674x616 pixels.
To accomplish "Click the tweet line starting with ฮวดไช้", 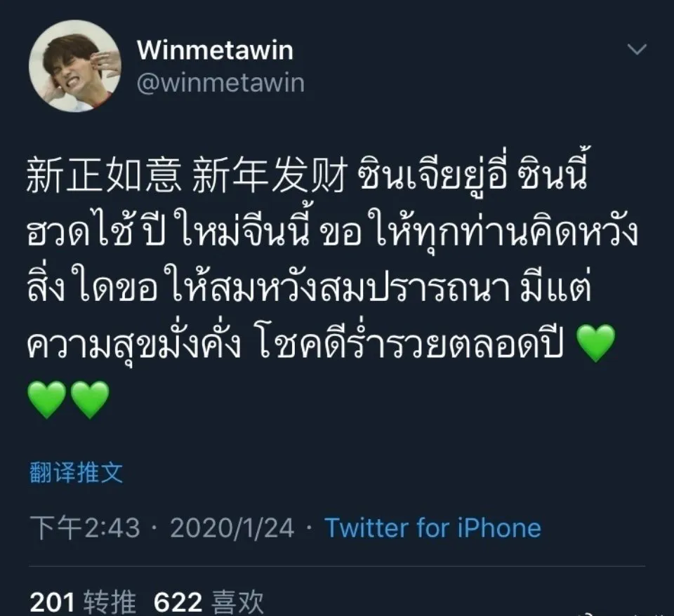I will pyautogui.click(x=332, y=232).
